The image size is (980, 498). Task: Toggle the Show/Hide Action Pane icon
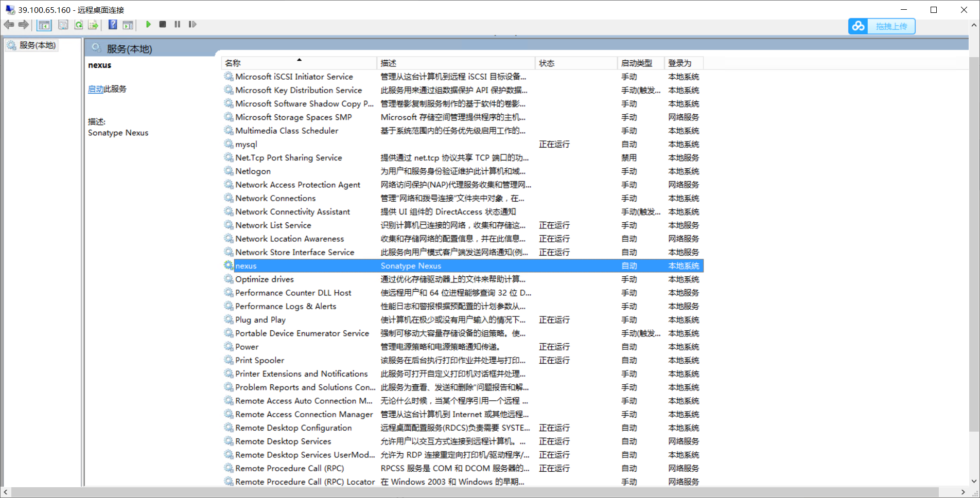pyautogui.click(x=128, y=25)
